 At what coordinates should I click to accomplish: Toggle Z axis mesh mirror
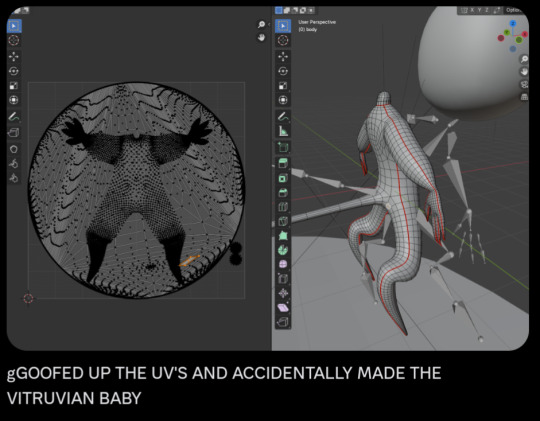coord(487,10)
